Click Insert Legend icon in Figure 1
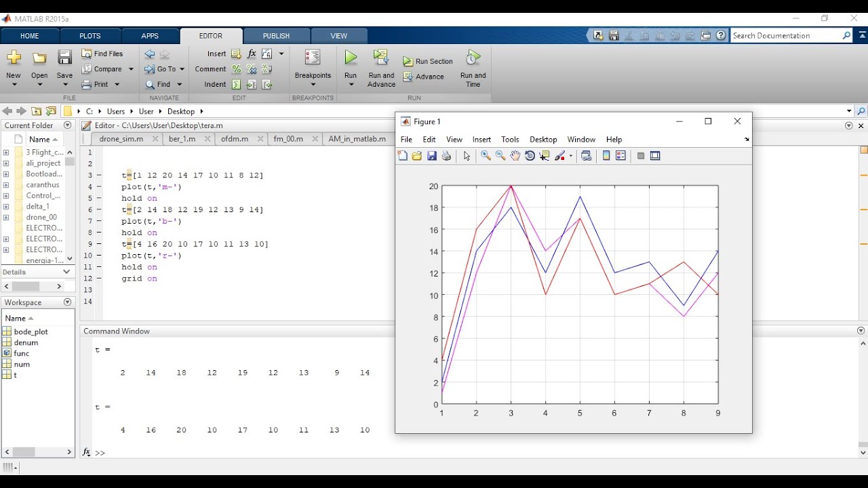The image size is (868, 488). point(620,156)
